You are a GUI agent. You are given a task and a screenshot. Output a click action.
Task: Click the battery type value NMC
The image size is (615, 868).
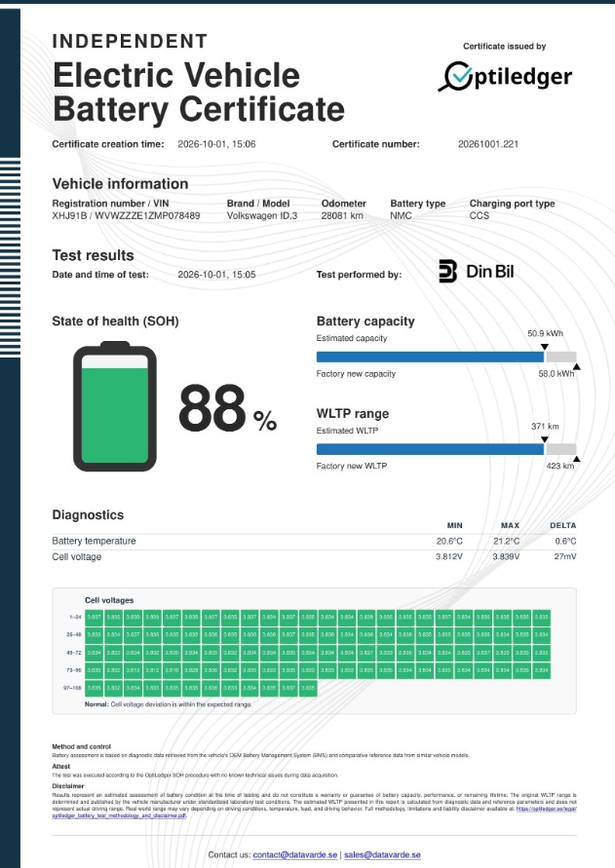(x=401, y=215)
